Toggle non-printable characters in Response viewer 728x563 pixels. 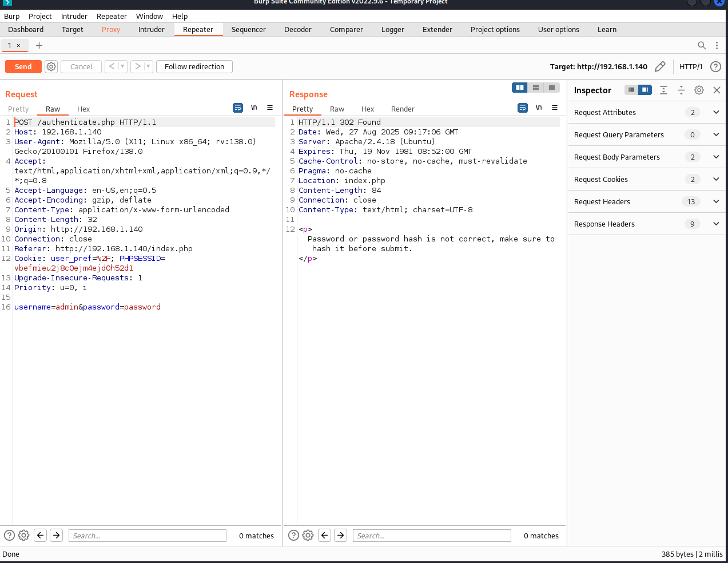point(539,108)
